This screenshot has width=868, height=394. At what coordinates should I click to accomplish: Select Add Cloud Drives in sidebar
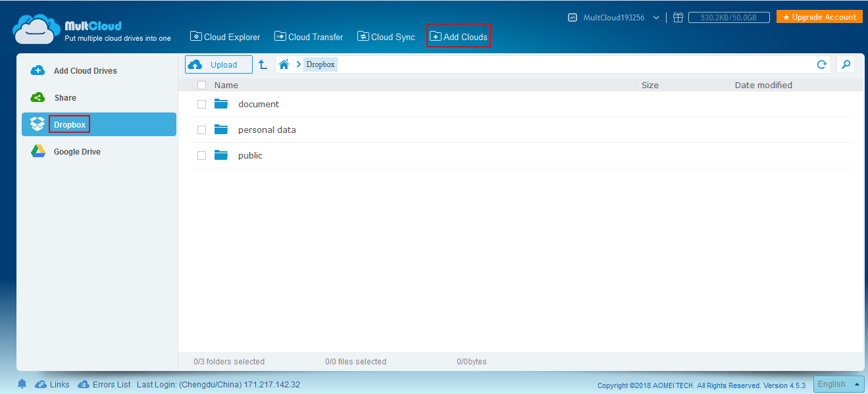[x=99, y=71]
